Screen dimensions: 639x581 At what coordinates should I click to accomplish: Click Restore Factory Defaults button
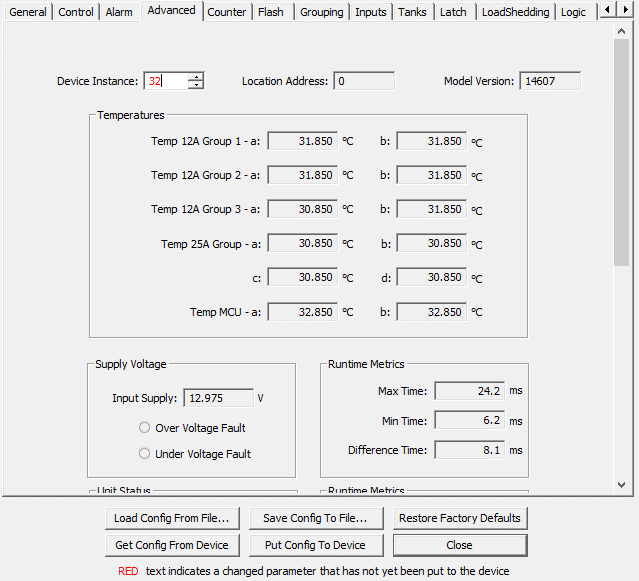(460, 518)
